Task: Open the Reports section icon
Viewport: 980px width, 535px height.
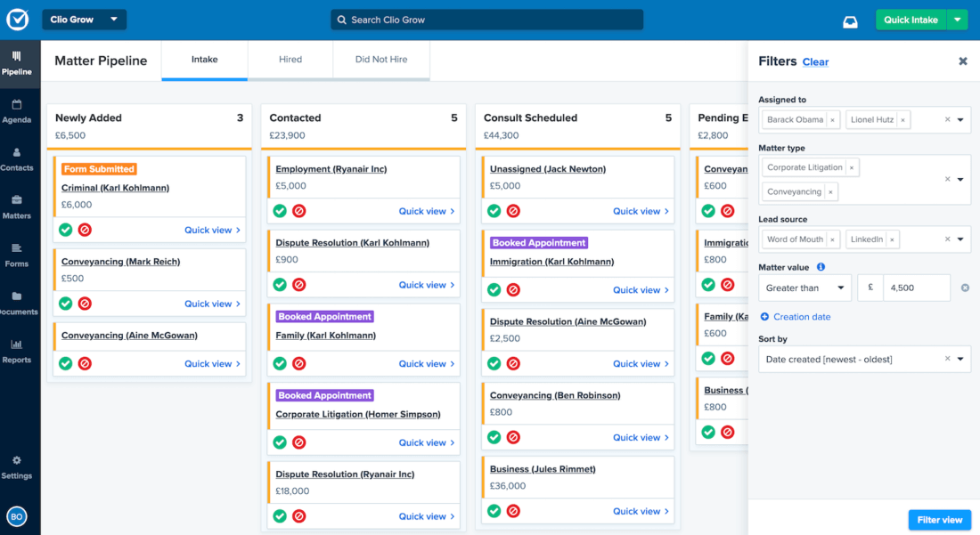Action: click(16, 351)
